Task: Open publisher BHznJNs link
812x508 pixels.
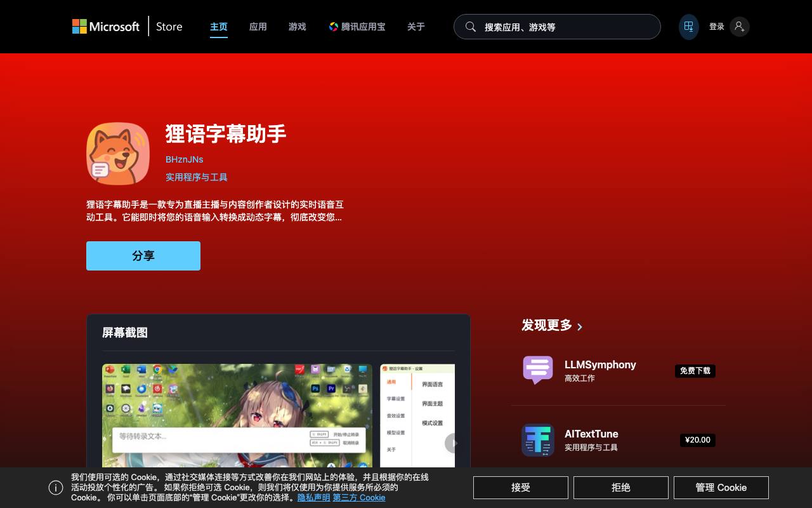Action: pos(185,159)
